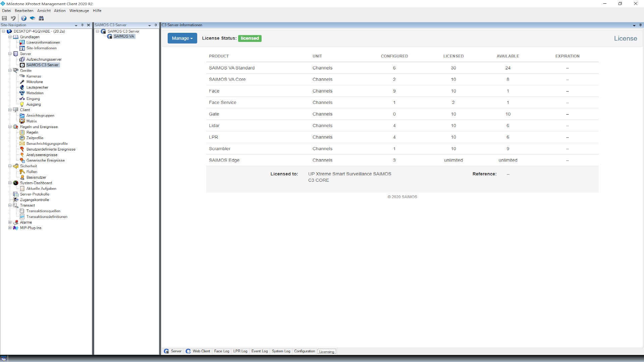Select Transaktionsdefinitionen tree item
Image resolution: width=644 pixels, height=362 pixels.
coord(47,217)
